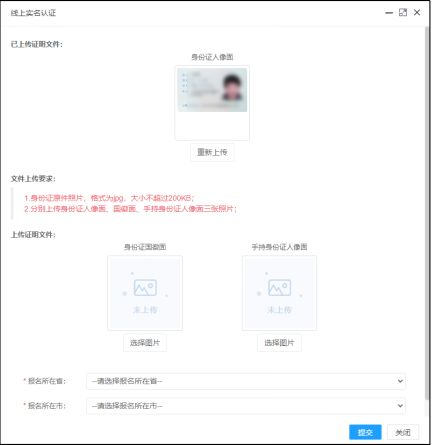Select image for 手持身份证人像面
Screen dimensions: 432x445
279,343
